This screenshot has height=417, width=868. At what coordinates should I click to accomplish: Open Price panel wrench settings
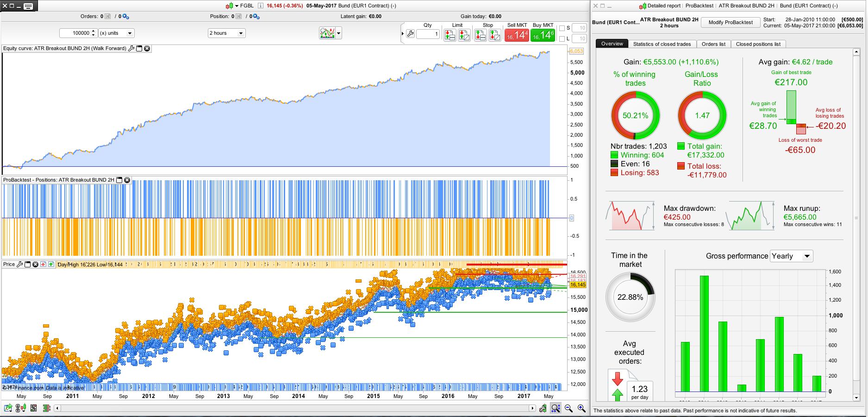pos(19,264)
